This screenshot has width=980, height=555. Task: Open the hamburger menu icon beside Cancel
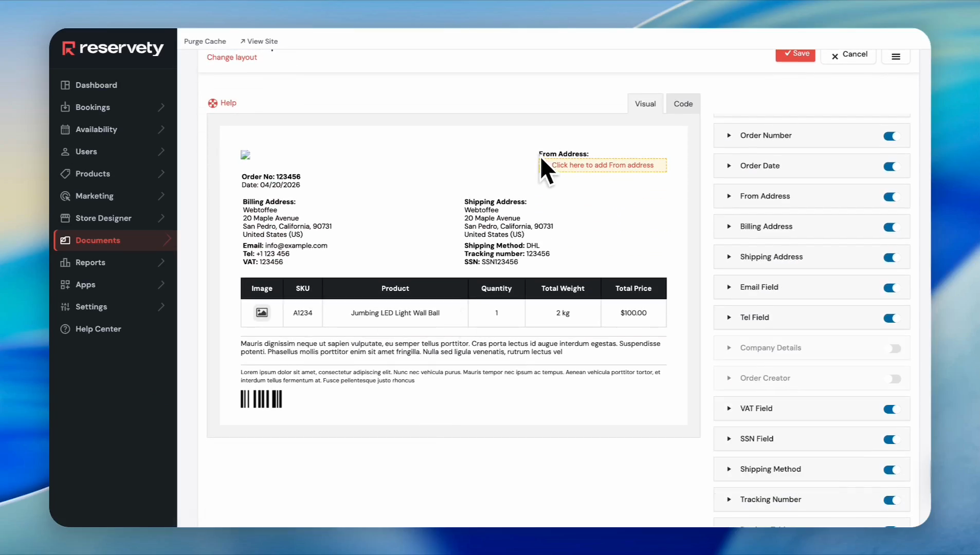click(x=896, y=57)
